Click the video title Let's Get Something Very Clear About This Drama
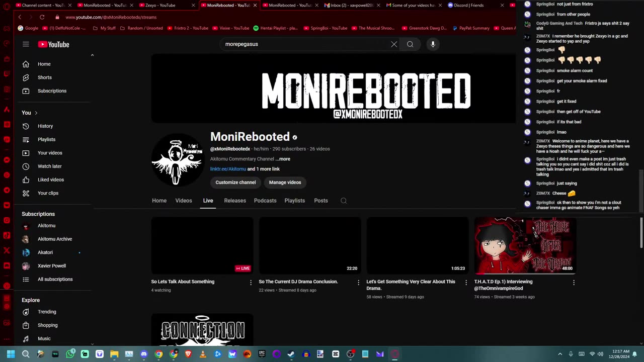This screenshot has height=362, width=644. coord(411,285)
